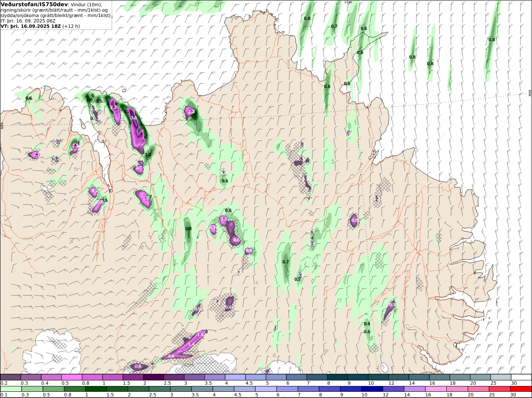Click the 3.6 precipitation value label
This screenshot has height=398, width=532.
pyautogui.click(x=134, y=118)
